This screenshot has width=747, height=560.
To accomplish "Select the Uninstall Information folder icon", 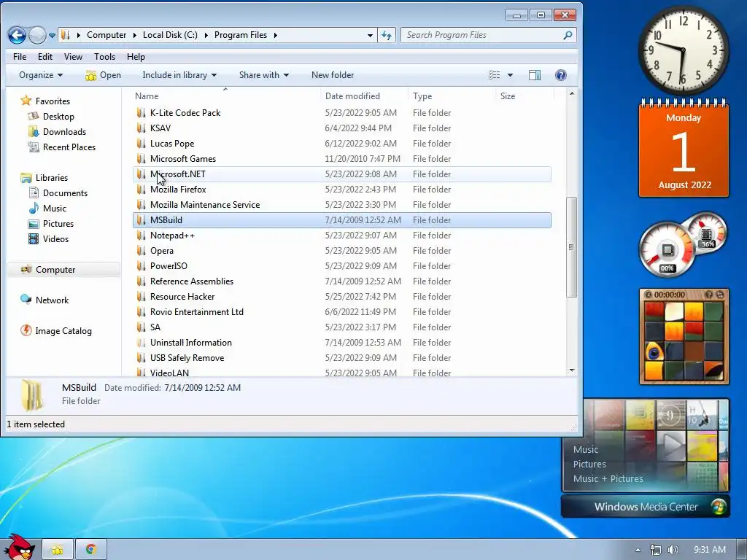I will pyautogui.click(x=141, y=343).
